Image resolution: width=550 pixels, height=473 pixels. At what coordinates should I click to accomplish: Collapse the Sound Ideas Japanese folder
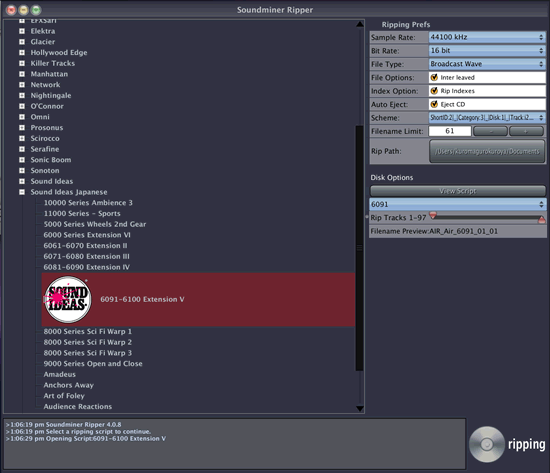[22, 192]
